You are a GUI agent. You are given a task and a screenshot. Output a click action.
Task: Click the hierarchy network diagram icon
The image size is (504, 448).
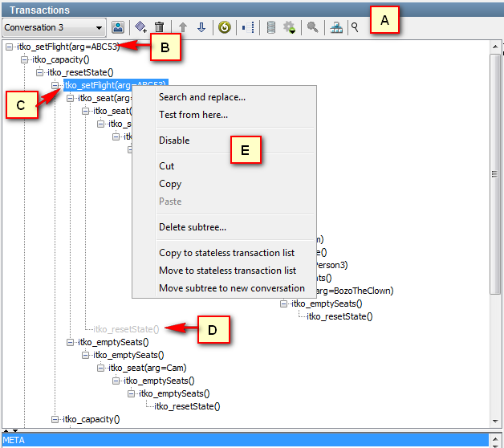(336, 27)
